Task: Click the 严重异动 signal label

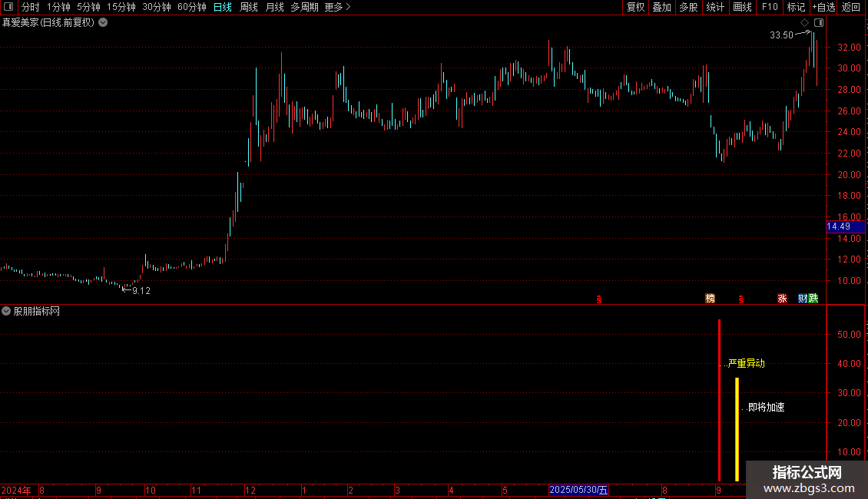Action: coord(746,363)
